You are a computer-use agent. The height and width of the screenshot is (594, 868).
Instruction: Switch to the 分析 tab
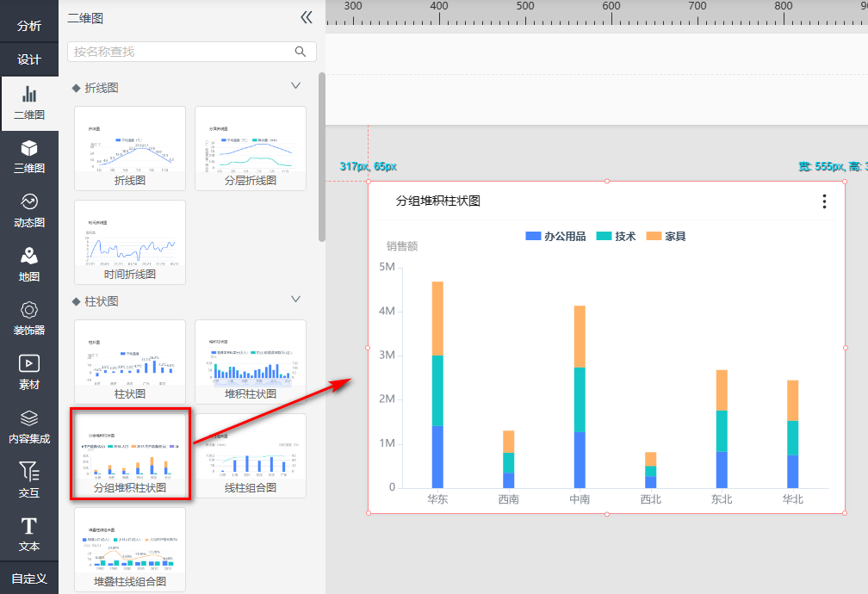click(x=29, y=26)
